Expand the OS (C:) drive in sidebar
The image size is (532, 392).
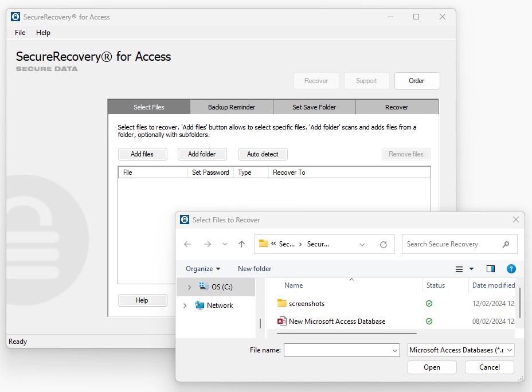pos(189,287)
